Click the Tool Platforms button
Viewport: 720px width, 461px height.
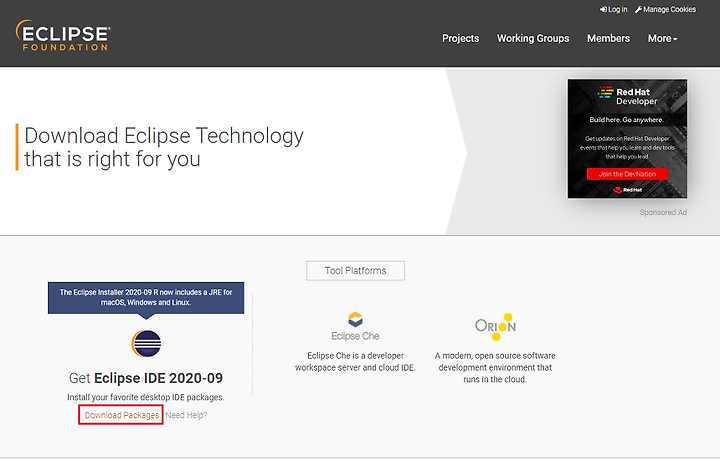click(355, 271)
